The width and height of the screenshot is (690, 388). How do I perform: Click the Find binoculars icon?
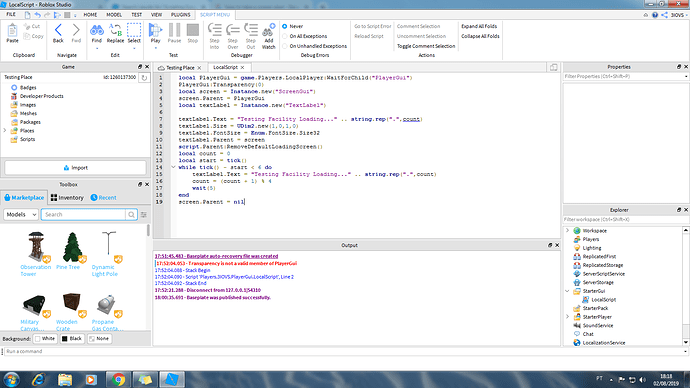97,30
